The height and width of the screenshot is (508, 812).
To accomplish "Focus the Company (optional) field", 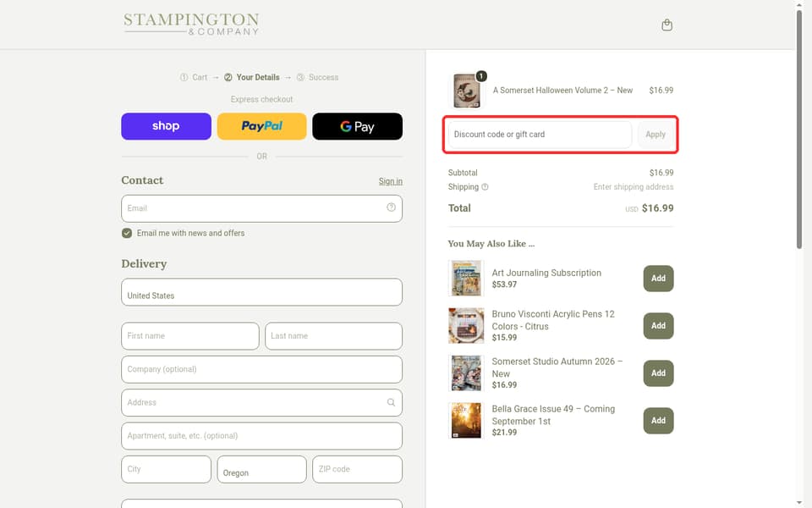I will [261, 369].
